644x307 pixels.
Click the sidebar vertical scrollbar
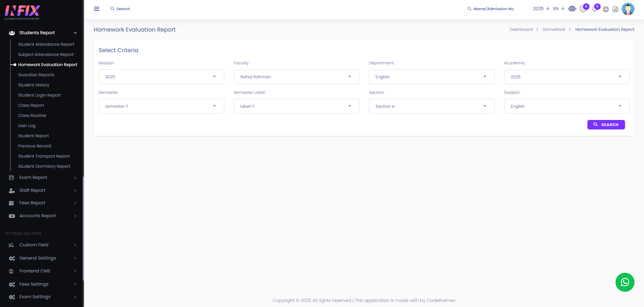[x=83, y=228]
